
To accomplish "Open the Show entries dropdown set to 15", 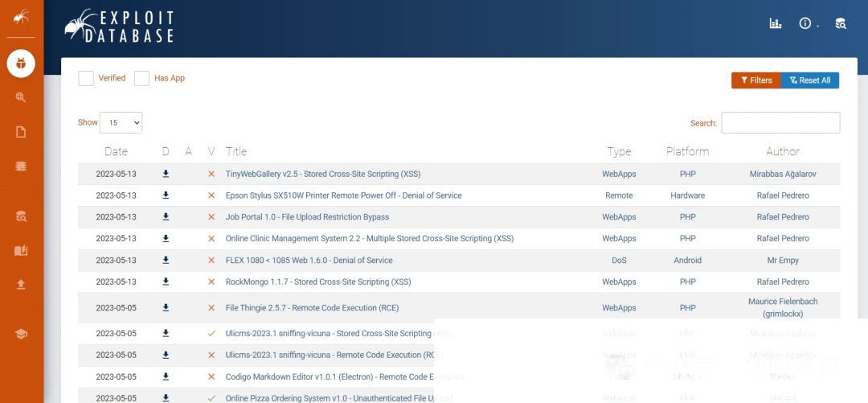I will [x=121, y=122].
